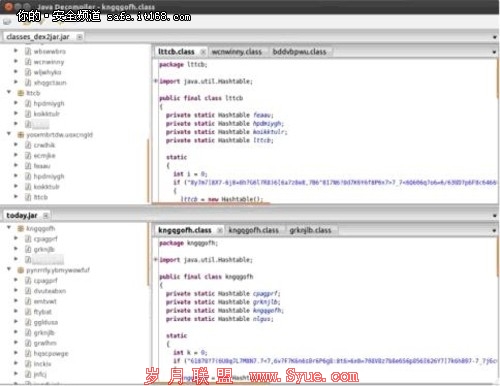Switch to the grknjlb.class tab
Image resolution: width=500 pixels, height=386 pixels.
(x=310, y=230)
